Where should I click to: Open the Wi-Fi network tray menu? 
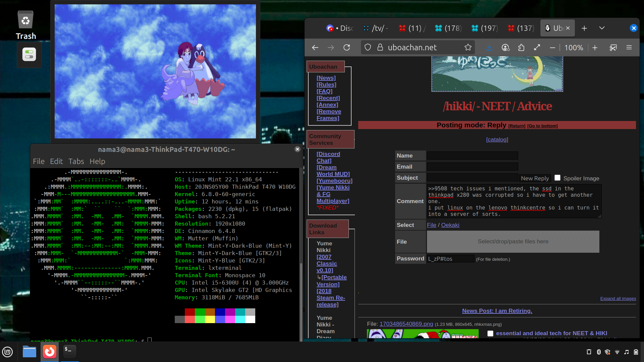pyautogui.click(x=617, y=352)
